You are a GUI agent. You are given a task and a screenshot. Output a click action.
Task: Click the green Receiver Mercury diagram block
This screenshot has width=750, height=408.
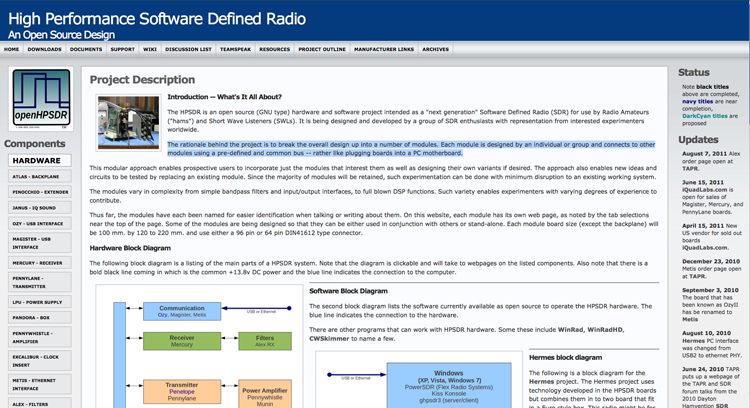coord(182,342)
